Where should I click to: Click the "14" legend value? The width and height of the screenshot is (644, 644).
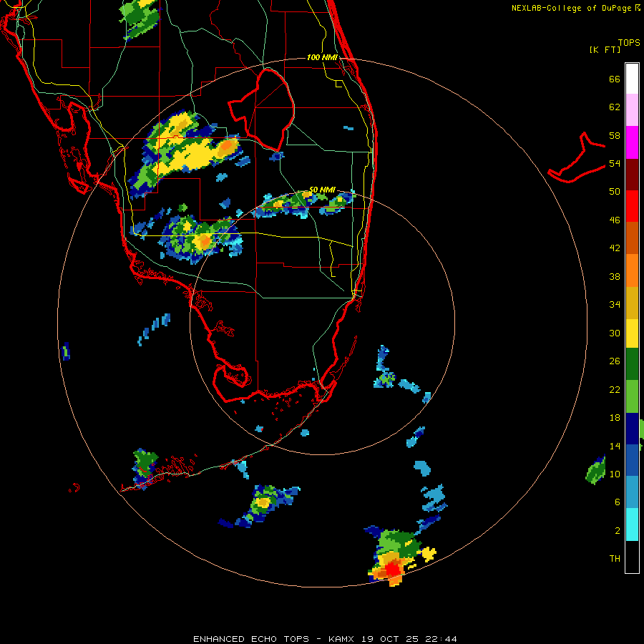615,446
